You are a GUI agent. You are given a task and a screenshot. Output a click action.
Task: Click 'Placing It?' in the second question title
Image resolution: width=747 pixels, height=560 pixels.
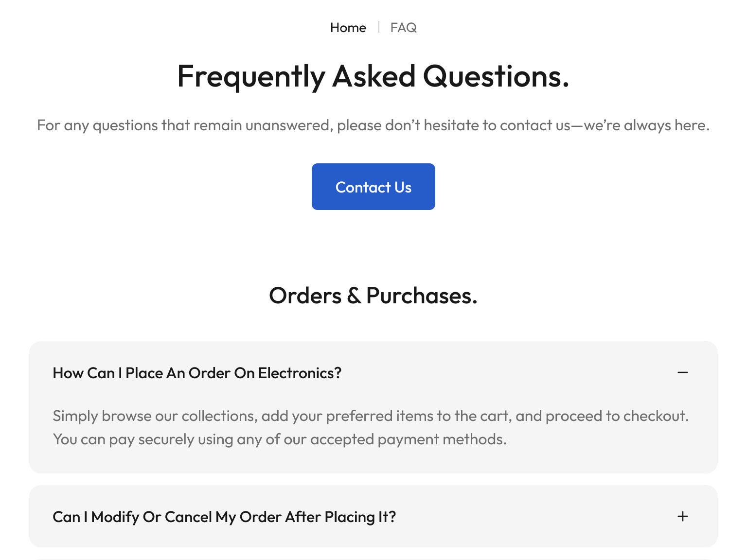coord(360,517)
